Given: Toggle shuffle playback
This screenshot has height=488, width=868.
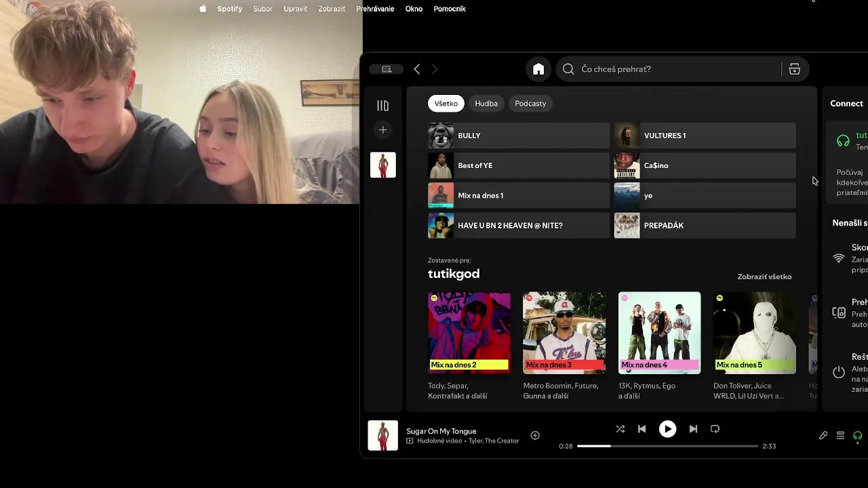Looking at the screenshot, I should click(620, 429).
